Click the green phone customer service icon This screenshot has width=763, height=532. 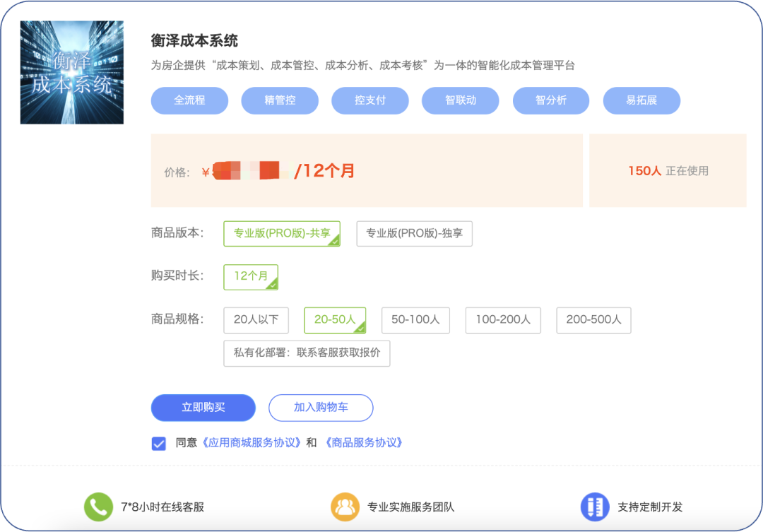coord(98,507)
